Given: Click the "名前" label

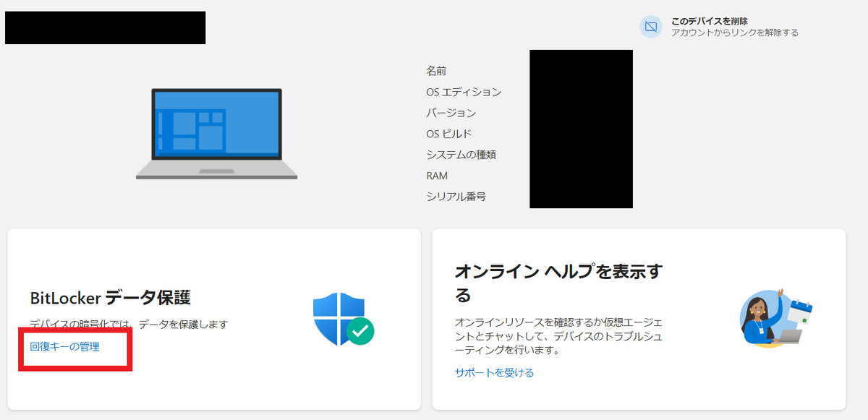Looking at the screenshot, I should pos(436,71).
